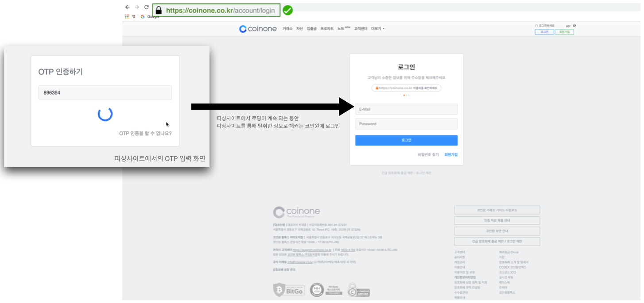Click the 코인원 거래소 가이드 다운로드 button
Viewport: 644px width, 303px height.
pos(497,210)
